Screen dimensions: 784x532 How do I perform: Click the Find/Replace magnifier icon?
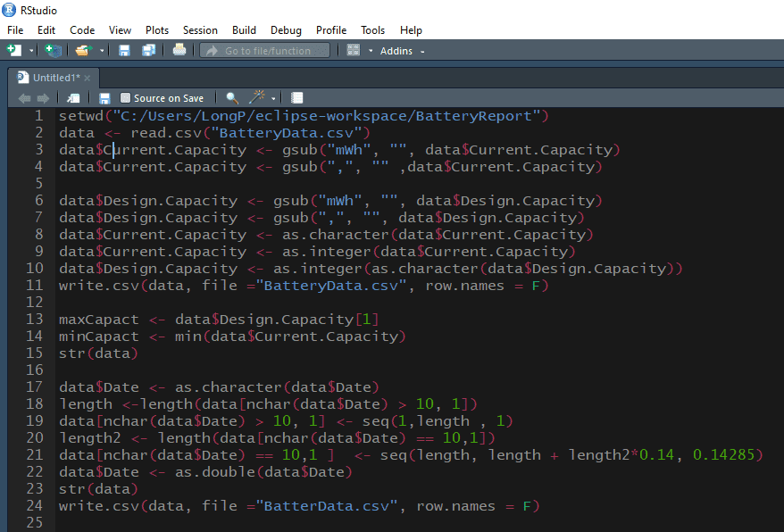[x=232, y=98]
